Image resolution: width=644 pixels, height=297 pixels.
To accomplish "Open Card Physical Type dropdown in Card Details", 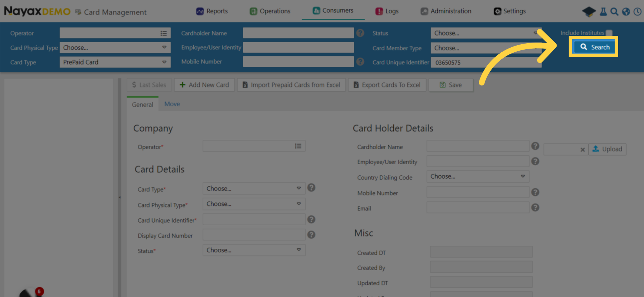I will pos(254,204).
